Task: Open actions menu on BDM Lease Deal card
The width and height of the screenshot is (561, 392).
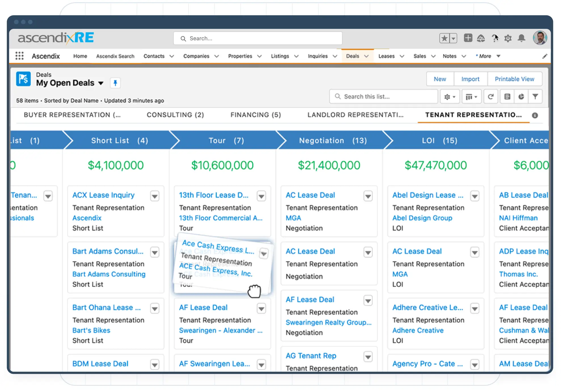Action: [155, 365]
